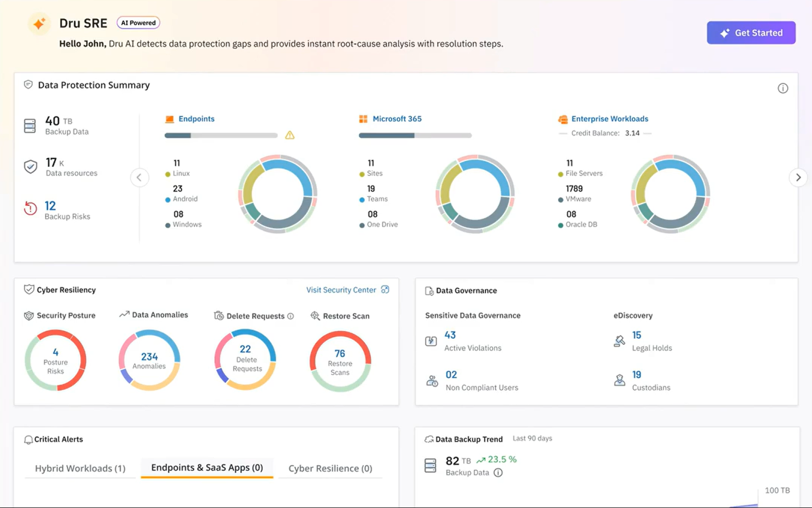Screen dimensions: 812x508
Task: Open the Data Protection Summary info icon
Action: (x=783, y=88)
